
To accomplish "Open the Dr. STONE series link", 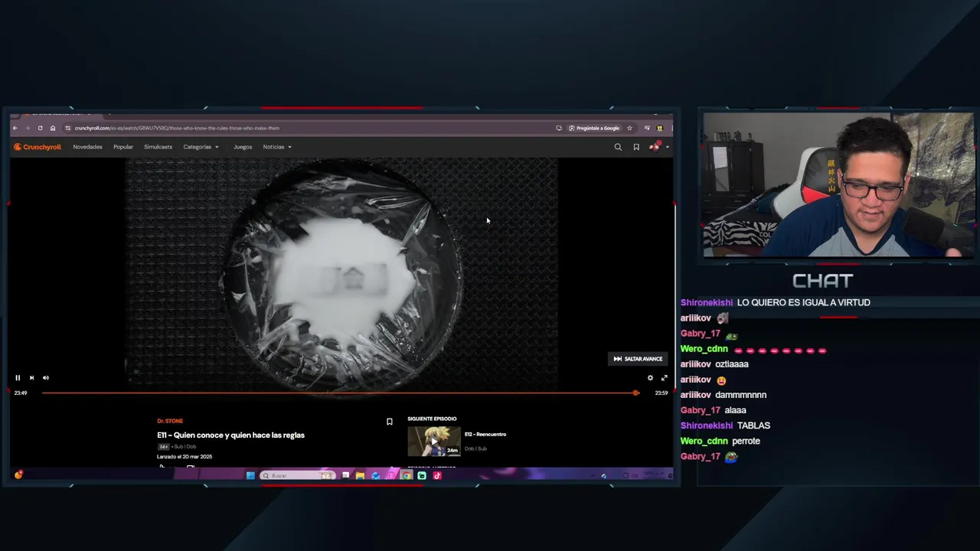I will (x=170, y=421).
